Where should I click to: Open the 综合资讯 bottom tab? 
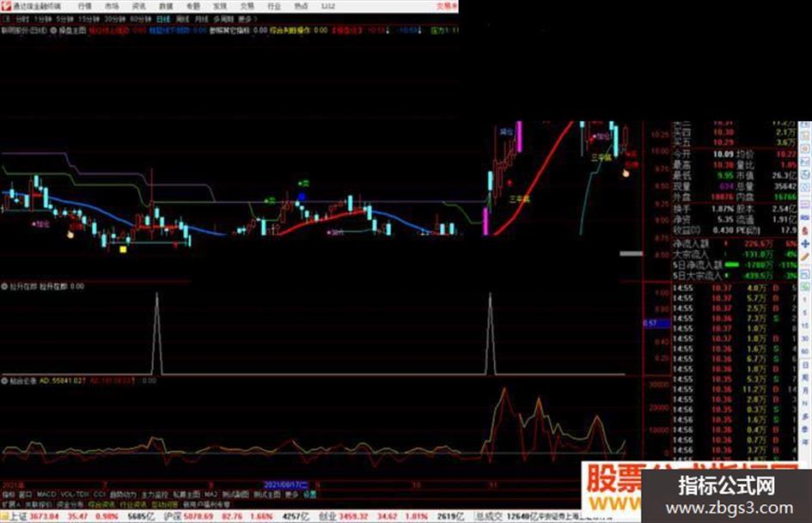pos(101,504)
